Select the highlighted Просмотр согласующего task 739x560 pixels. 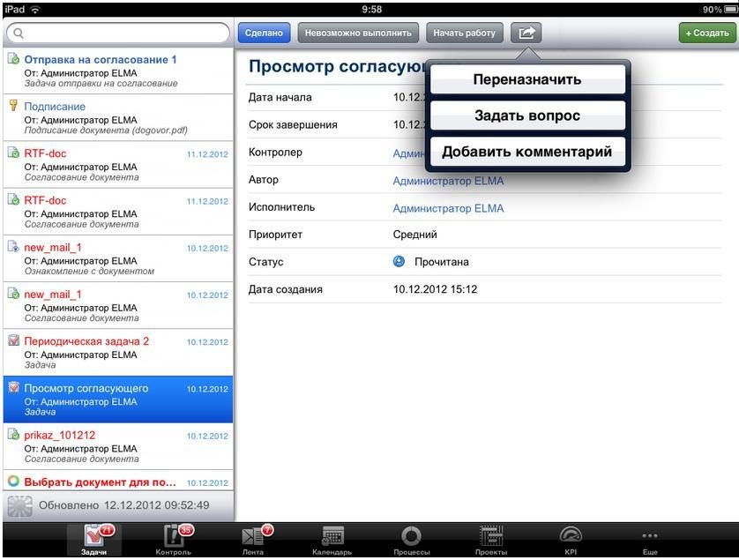[118, 399]
